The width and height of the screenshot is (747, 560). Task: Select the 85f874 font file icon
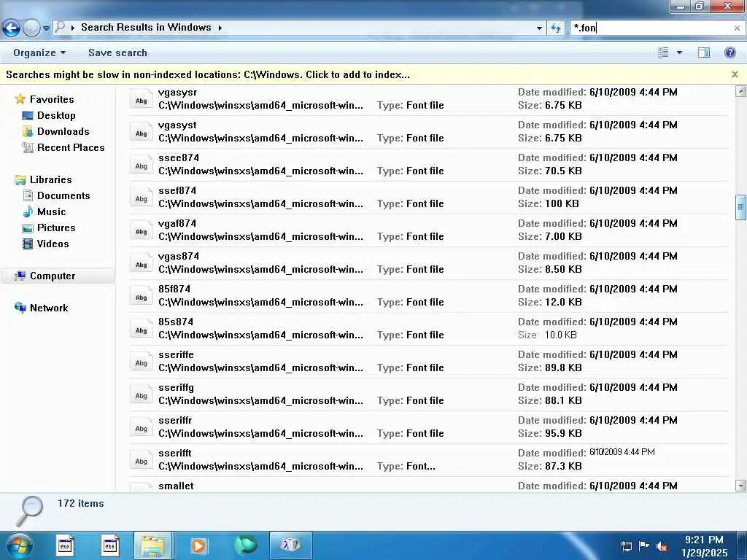point(141,297)
